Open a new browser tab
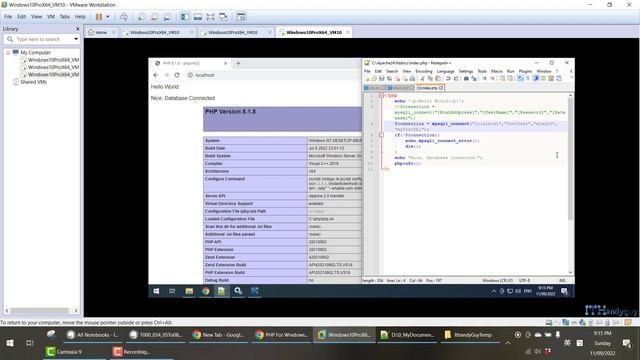 238,63
